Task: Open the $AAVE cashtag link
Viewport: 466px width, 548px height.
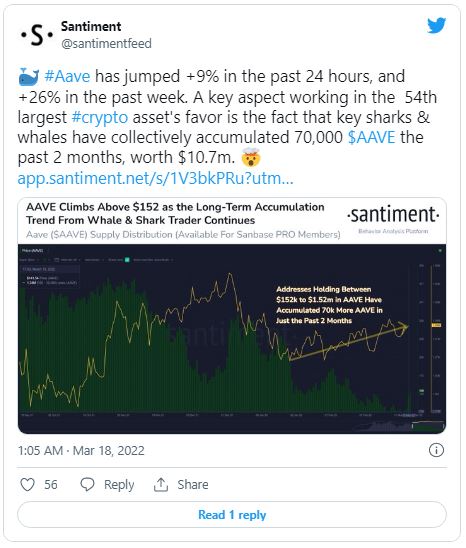Action: pyautogui.click(x=372, y=137)
